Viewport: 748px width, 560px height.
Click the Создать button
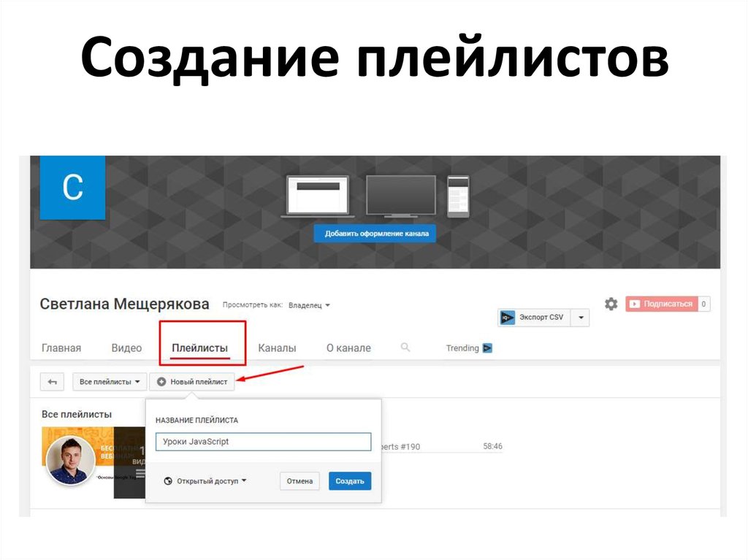(x=350, y=481)
